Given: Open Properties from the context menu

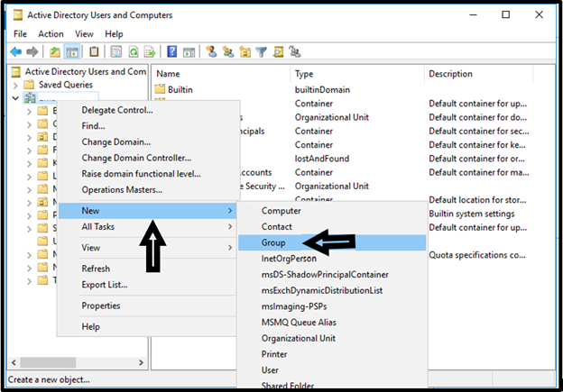Looking at the screenshot, I should [x=101, y=305].
